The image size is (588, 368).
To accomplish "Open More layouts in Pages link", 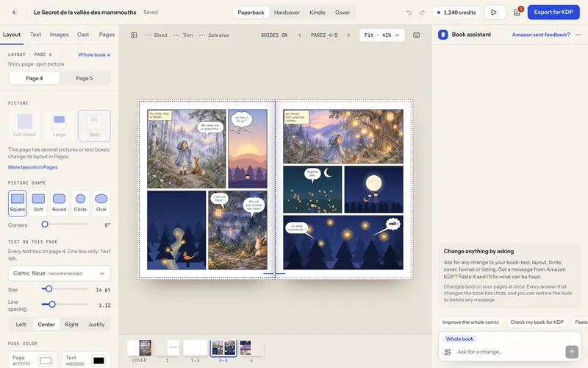I will coord(32,167).
